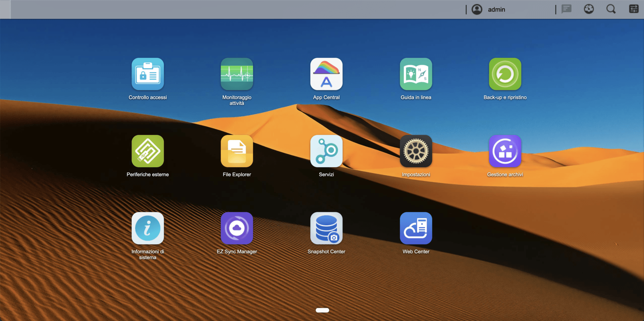Image resolution: width=644 pixels, height=321 pixels.
Task: Open the dashboard gauge tool icon
Action: coord(589,9)
